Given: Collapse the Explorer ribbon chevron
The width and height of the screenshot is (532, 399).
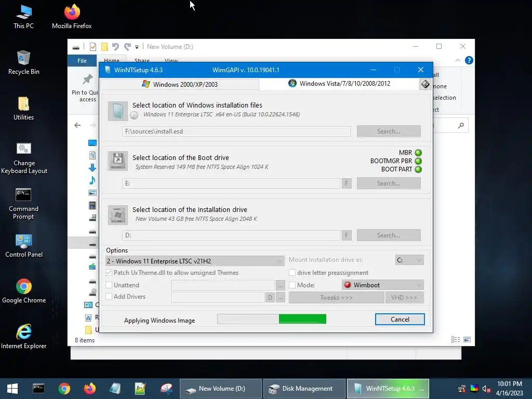Looking at the screenshot, I should tap(457, 60).
